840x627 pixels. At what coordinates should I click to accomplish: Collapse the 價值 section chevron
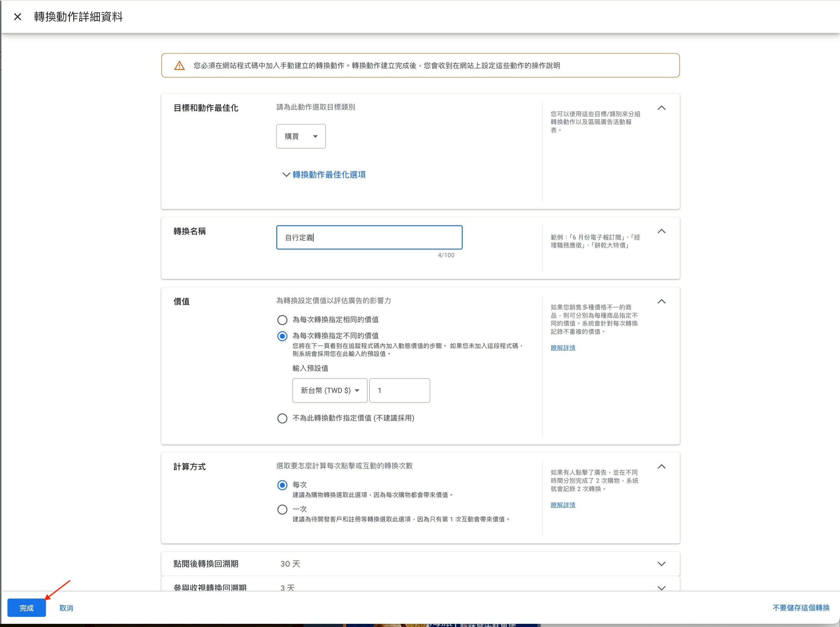[x=661, y=301]
